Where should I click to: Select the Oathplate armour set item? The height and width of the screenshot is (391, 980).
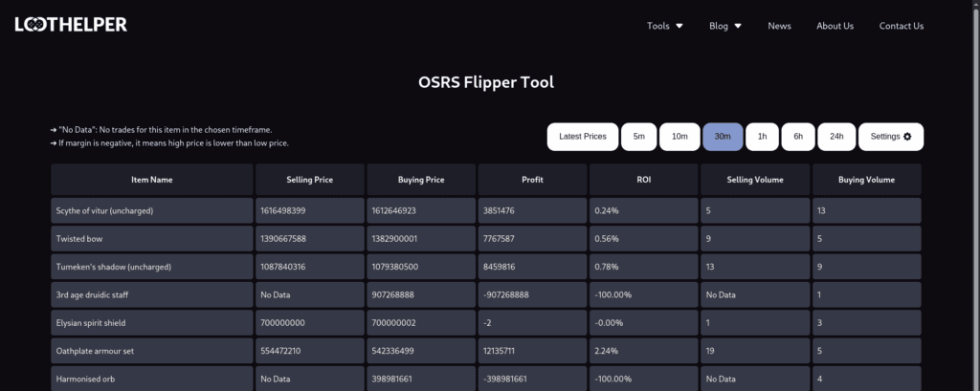pyautogui.click(x=152, y=351)
